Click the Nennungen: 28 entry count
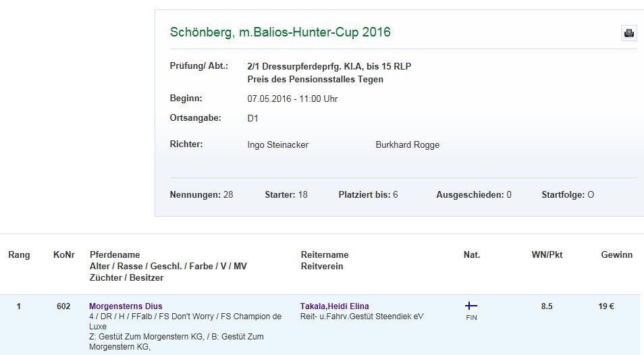Image resolution: width=644 pixels, height=355 pixels. pyautogui.click(x=201, y=195)
